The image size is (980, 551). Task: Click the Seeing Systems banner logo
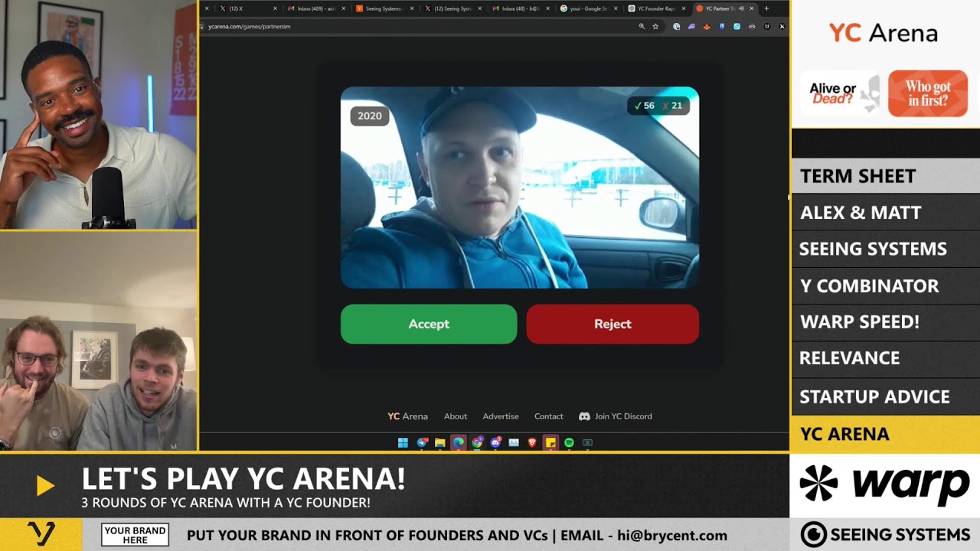[885, 534]
